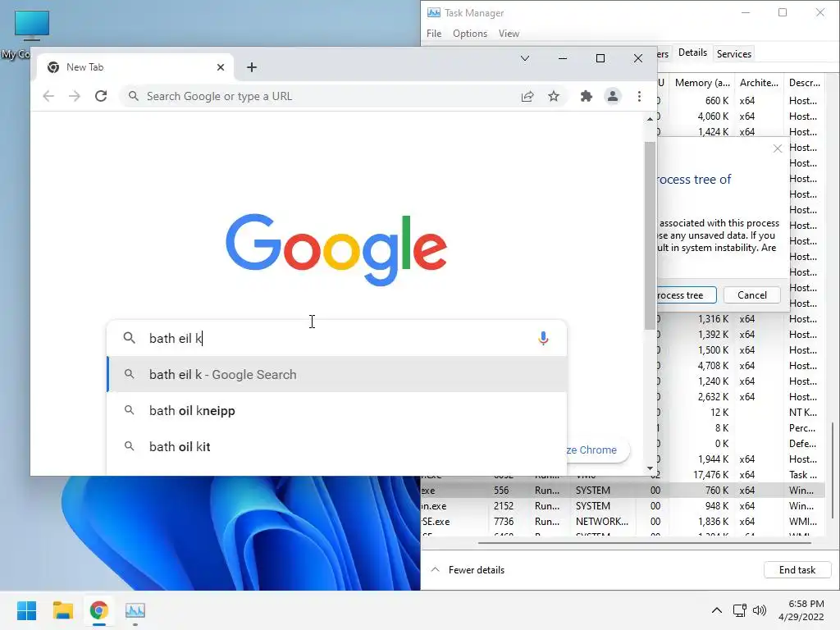Image resolution: width=840 pixels, height=630 pixels.
Task: Sort by the Memory column header
Action: point(702,83)
